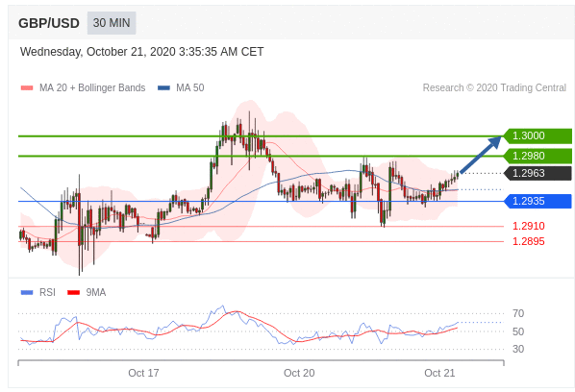The width and height of the screenshot is (575, 392).
Task: Click the GBP/USD pair title
Action: click(x=49, y=23)
